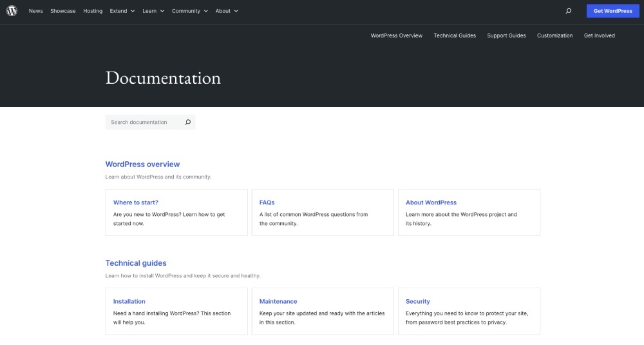Image resolution: width=644 pixels, height=345 pixels.
Task: Select Get Involved in the sub-navigation
Action: 599,35
